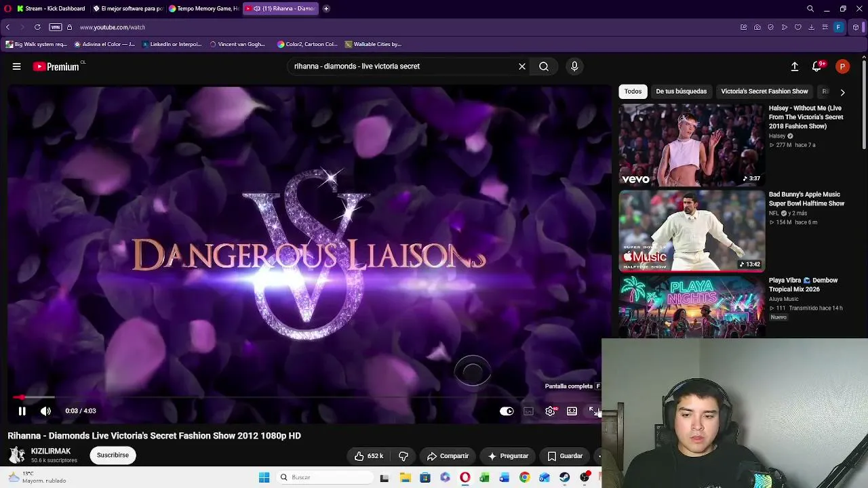Switch to El mejor software tab
Screen dimensions: 868x488
128,9
